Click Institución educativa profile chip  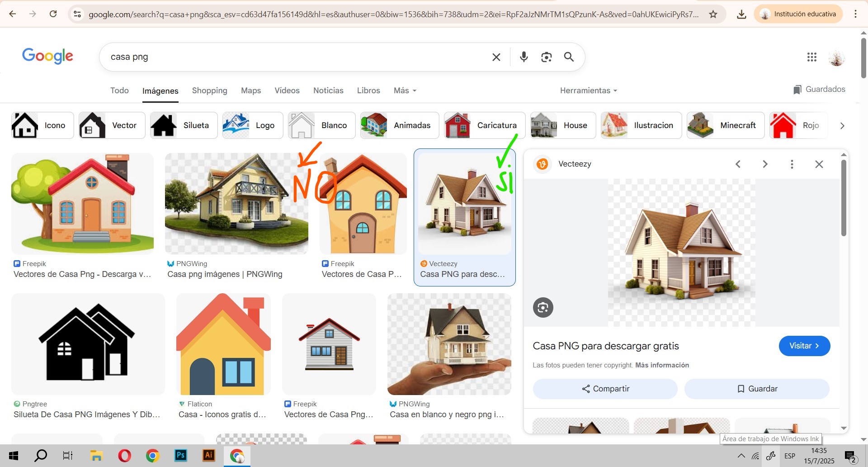798,14
